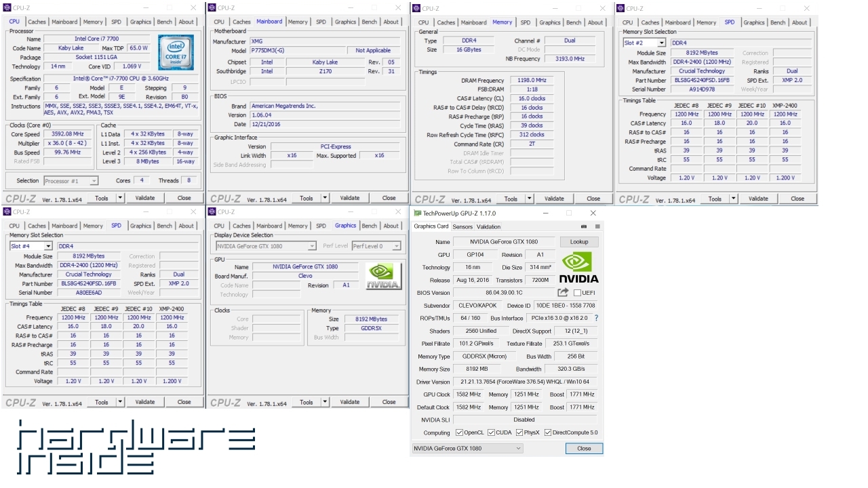
Task: Click the Z170 southbridge value
Action: click(325, 71)
